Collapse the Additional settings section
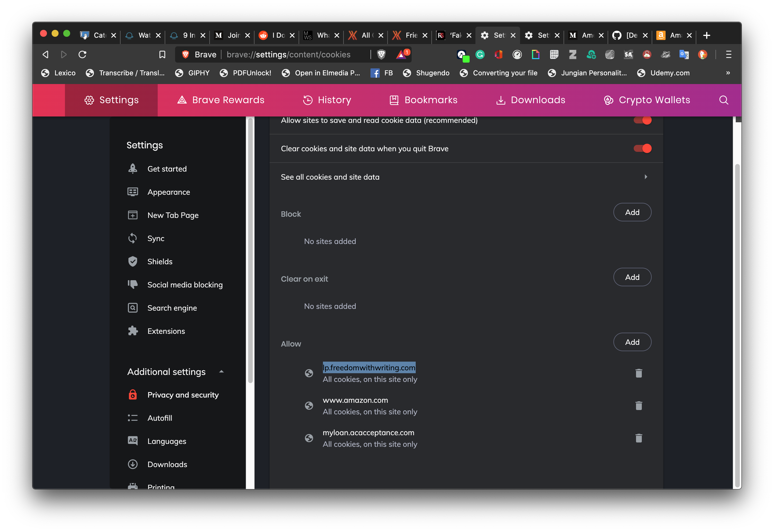The width and height of the screenshot is (774, 532). point(221,372)
